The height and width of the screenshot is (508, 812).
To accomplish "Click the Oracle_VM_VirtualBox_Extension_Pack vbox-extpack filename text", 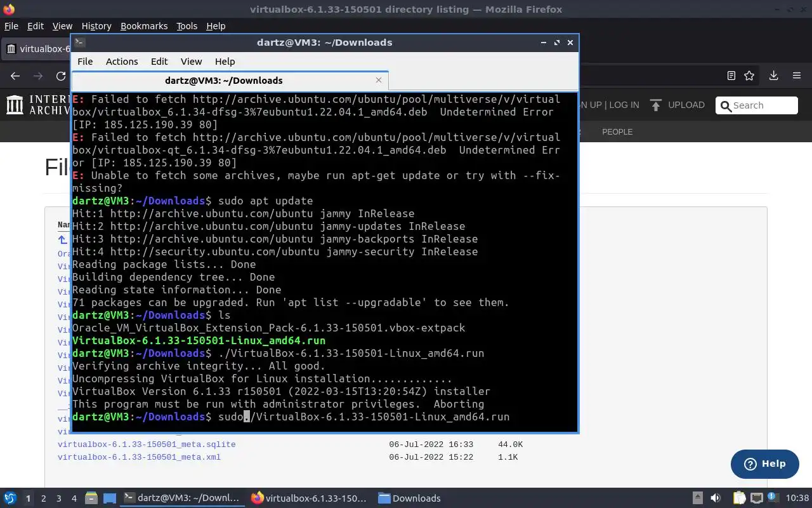I will [268, 328].
